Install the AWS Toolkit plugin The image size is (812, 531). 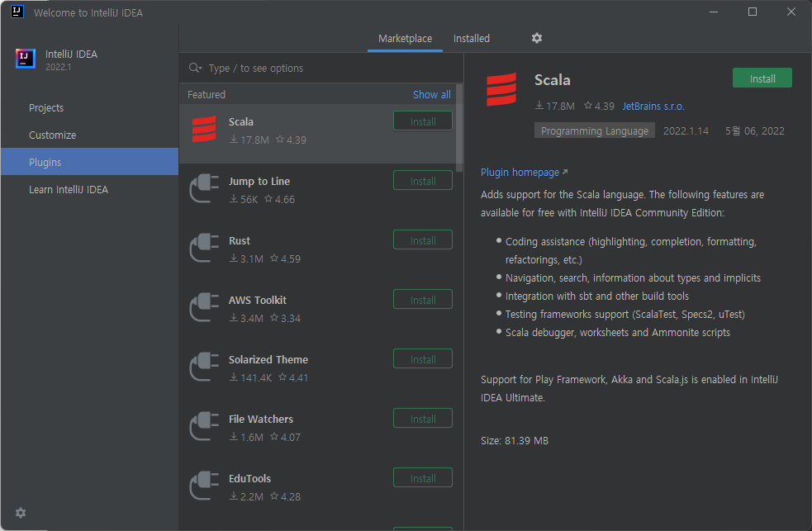[423, 300]
